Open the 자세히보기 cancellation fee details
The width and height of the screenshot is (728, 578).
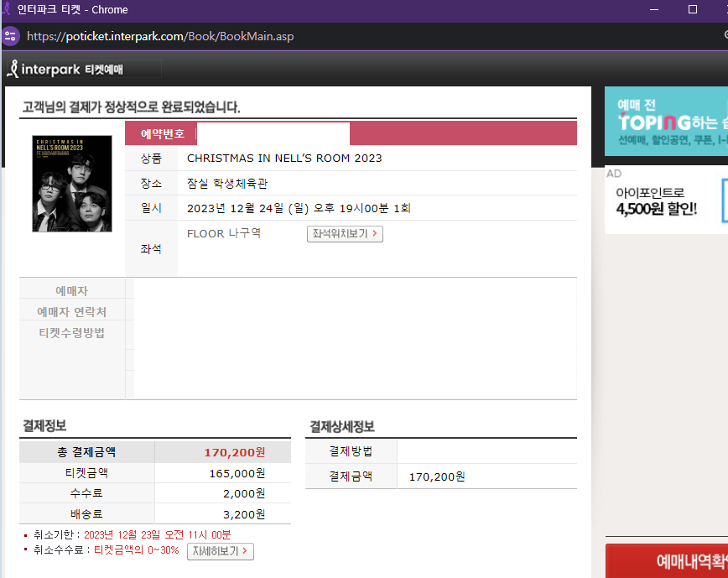pyautogui.click(x=220, y=551)
